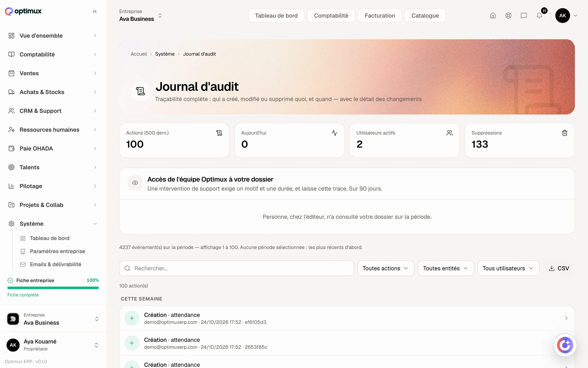This screenshot has width=588, height=368.
Task: Open the Tous utilisateurs filter dropdown
Action: point(508,268)
